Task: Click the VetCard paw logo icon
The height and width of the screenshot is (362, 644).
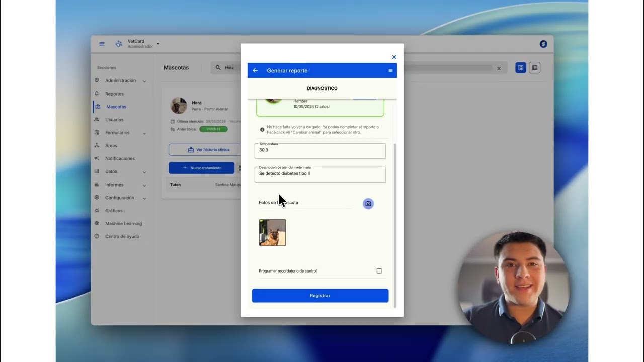Action: click(119, 44)
